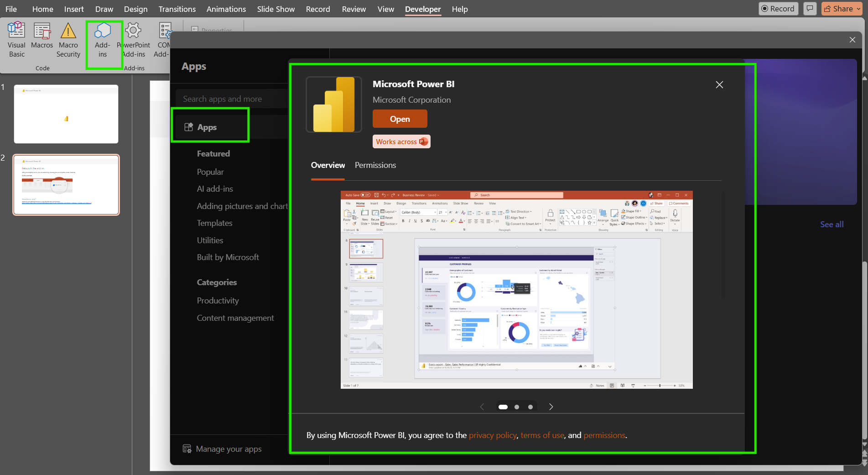Open the Share dropdown
This screenshot has width=868, height=475.
842,9
